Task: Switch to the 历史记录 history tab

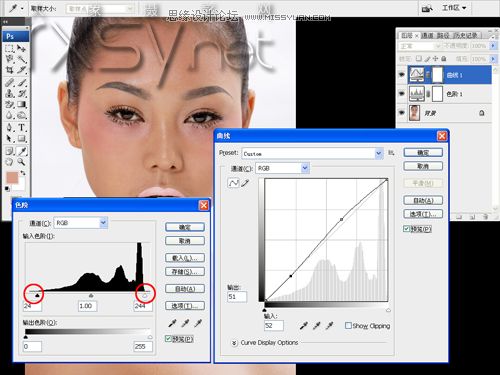Action: (x=466, y=35)
